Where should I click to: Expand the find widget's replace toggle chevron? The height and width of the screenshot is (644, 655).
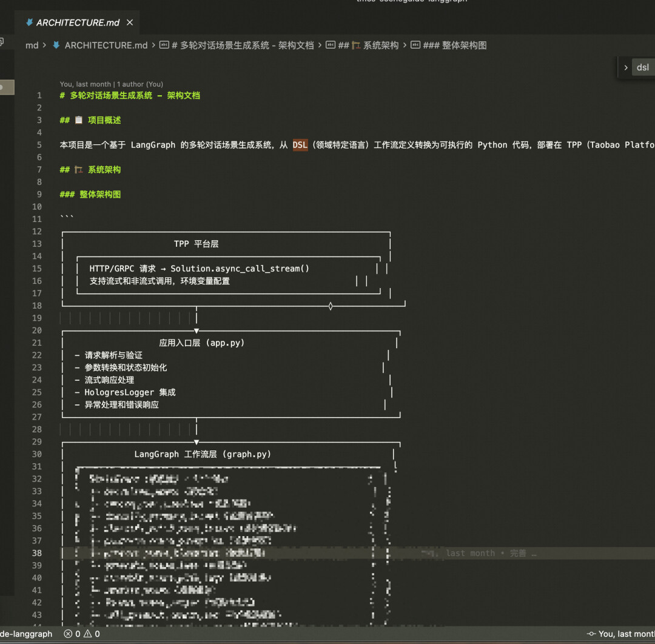626,68
